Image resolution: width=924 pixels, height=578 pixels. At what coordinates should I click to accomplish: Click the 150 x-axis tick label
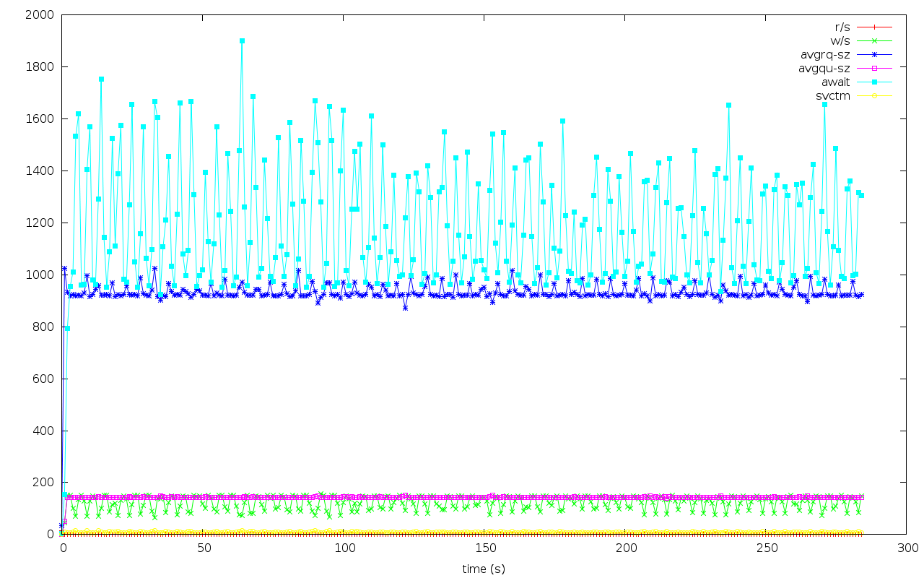pos(484,548)
